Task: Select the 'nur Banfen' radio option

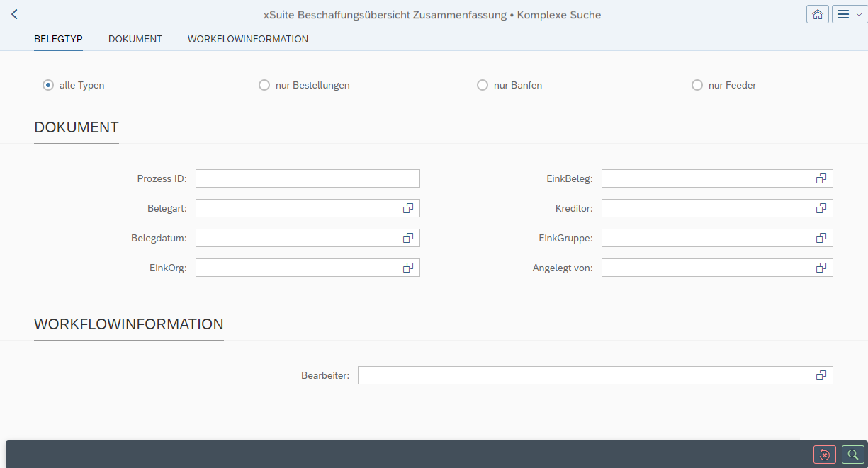Action: point(483,84)
